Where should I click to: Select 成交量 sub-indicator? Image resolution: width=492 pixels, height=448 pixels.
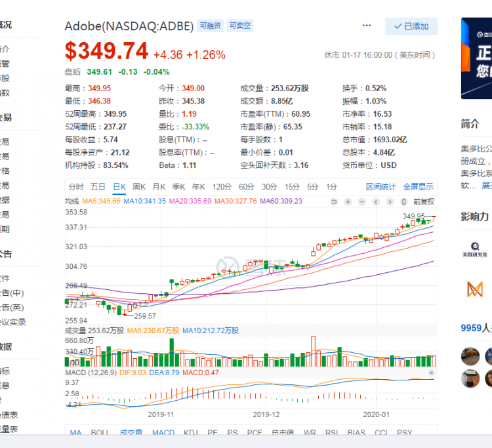pos(131,432)
